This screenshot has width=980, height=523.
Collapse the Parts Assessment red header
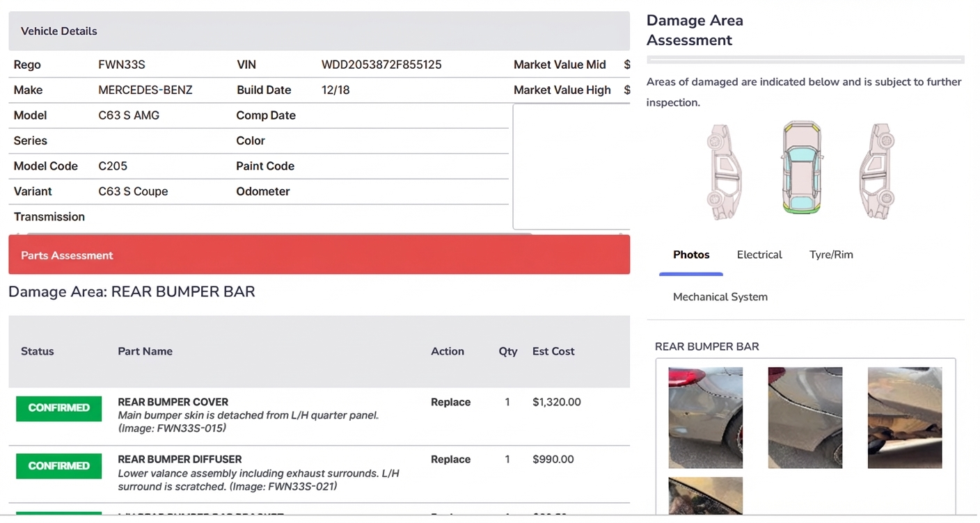[319, 255]
